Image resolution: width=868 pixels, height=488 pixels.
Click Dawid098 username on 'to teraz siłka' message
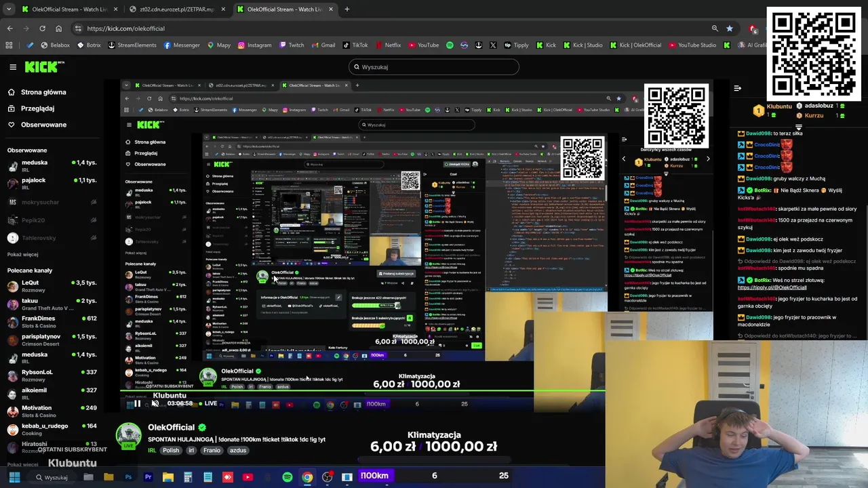pyautogui.click(x=759, y=134)
